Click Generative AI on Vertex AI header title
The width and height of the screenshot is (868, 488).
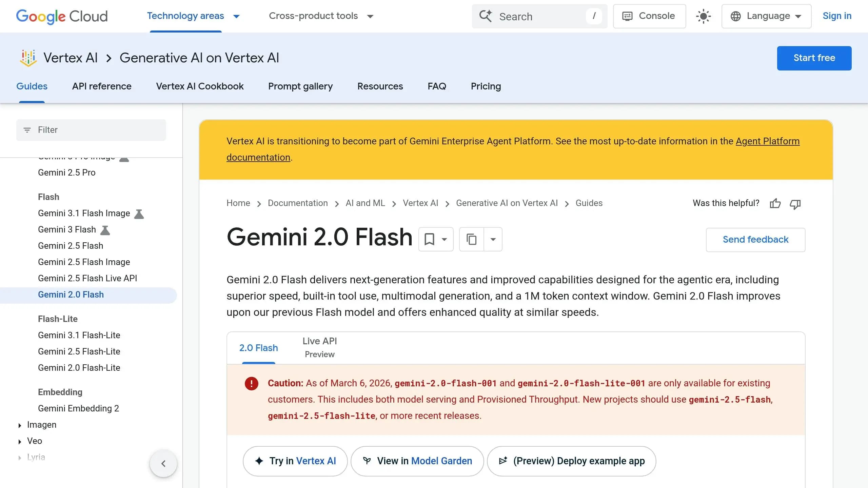pyautogui.click(x=199, y=58)
